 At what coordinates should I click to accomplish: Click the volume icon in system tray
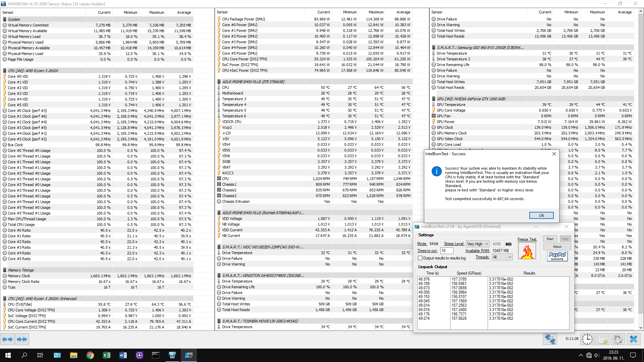596,355
